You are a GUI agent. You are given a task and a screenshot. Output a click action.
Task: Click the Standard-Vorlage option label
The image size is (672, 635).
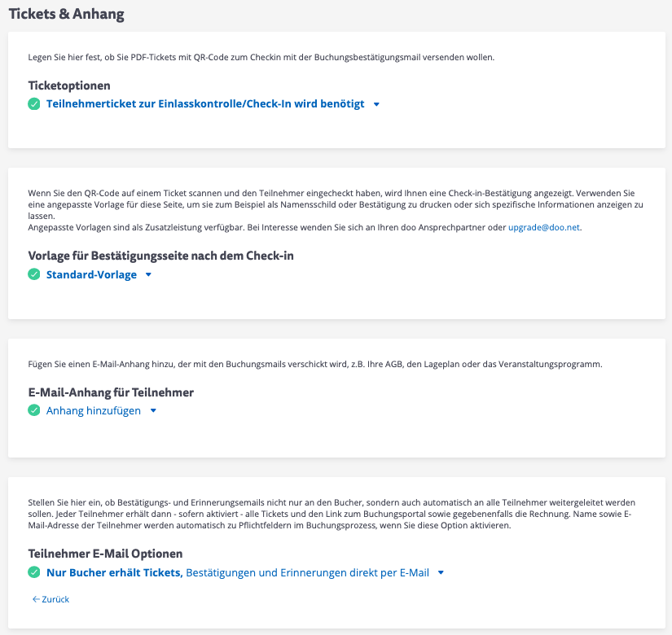point(91,275)
